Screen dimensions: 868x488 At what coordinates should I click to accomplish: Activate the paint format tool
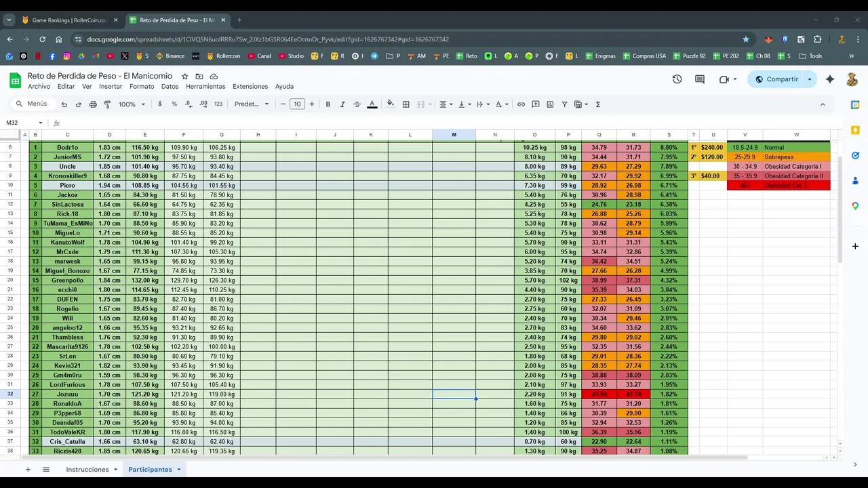107,104
